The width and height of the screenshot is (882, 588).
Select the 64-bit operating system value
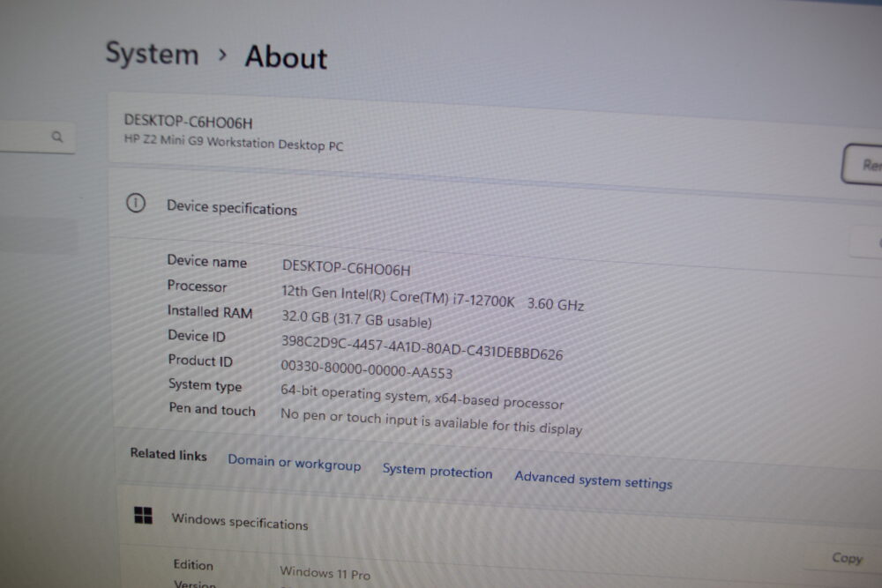coord(422,397)
